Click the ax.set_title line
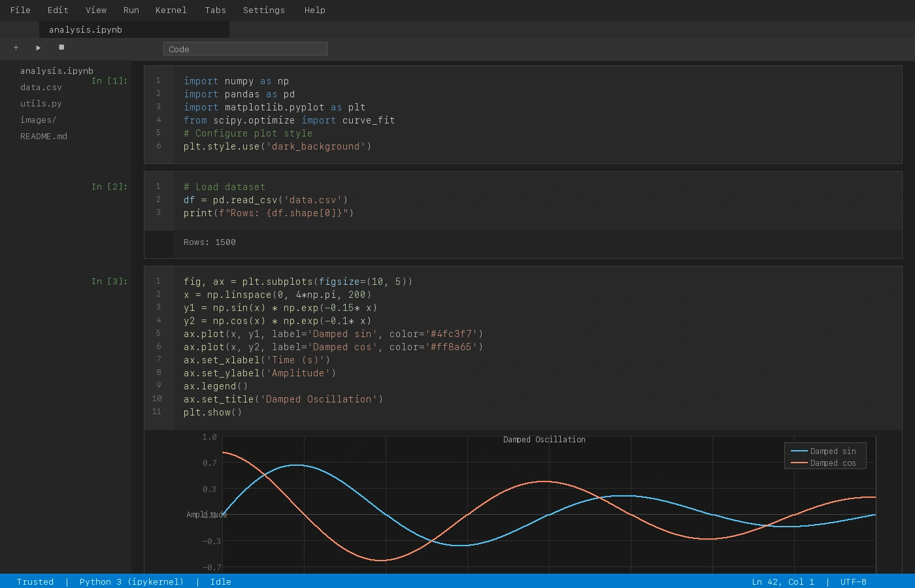Image resolution: width=915 pixels, height=588 pixels. (283, 399)
